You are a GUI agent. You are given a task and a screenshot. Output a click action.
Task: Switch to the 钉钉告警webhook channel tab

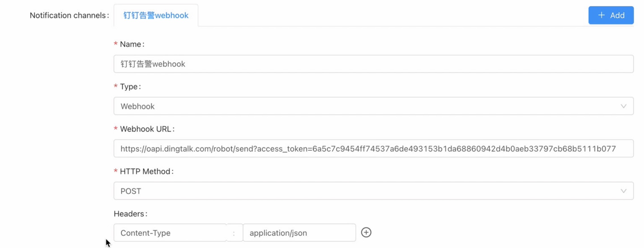(155, 15)
